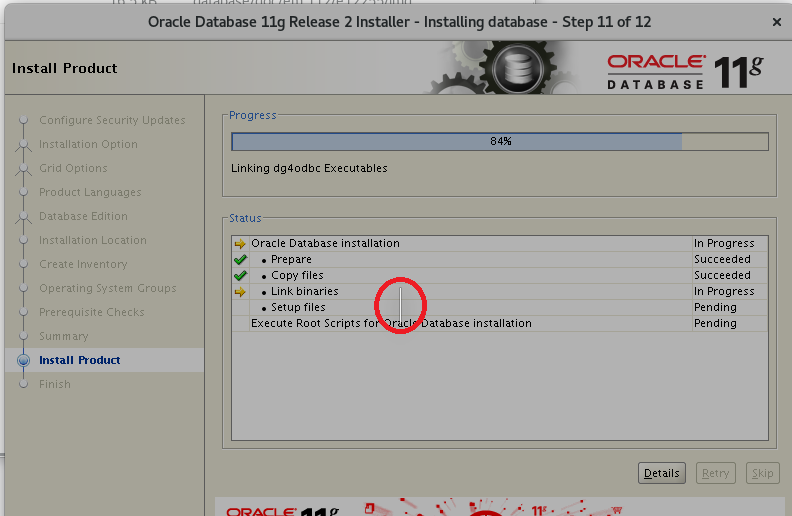Select the Oracle Database installation row
The height and width of the screenshot is (516, 792).
point(500,243)
